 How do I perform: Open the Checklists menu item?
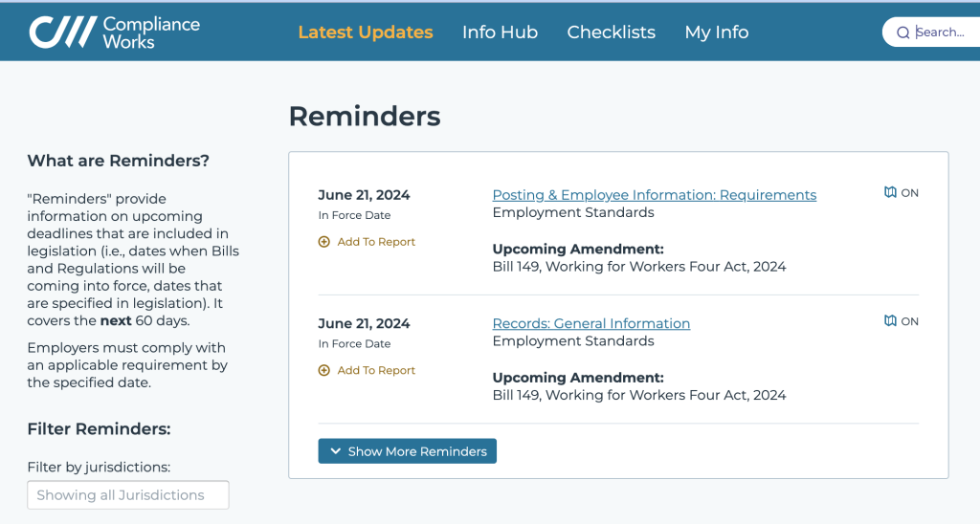tap(611, 32)
